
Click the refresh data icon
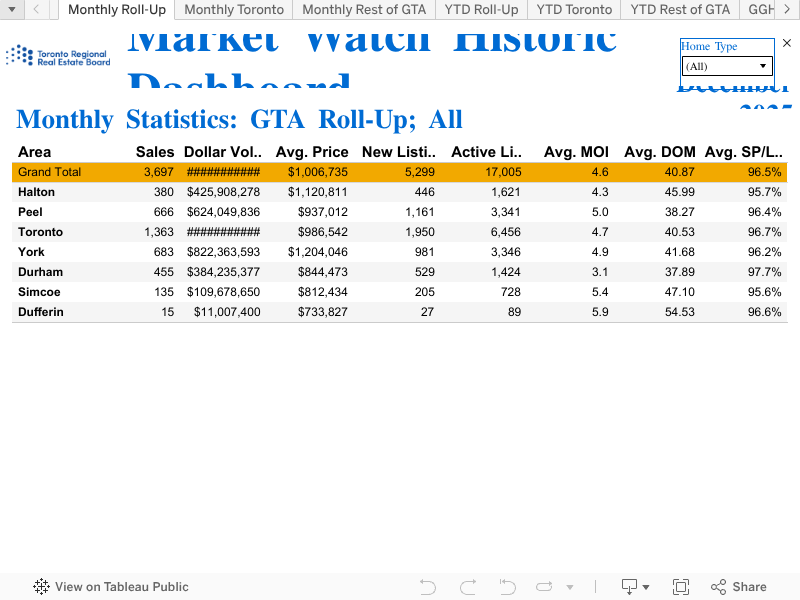(x=544, y=587)
